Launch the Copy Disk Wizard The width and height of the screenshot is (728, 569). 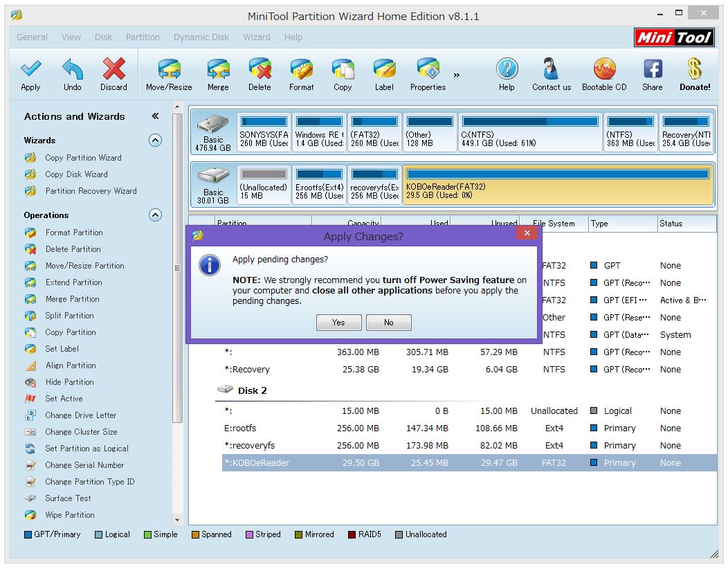(x=76, y=174)
